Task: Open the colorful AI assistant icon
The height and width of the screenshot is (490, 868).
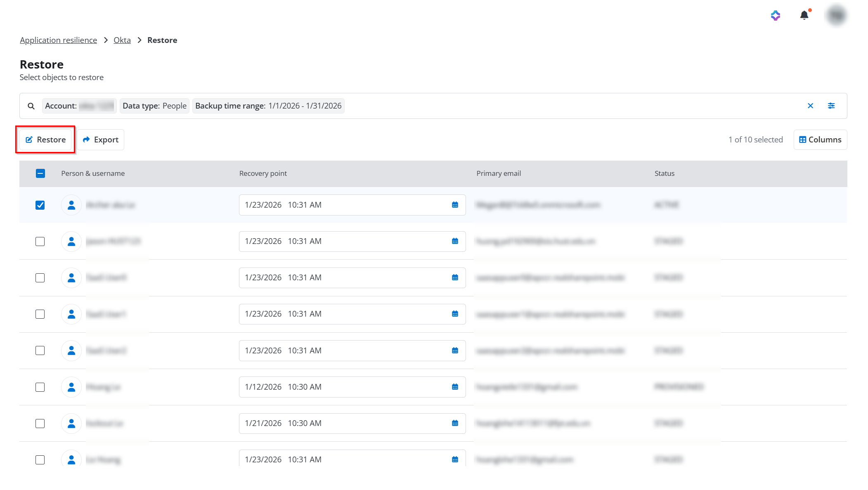Action: pyautogui.click(x=776, y=16)
